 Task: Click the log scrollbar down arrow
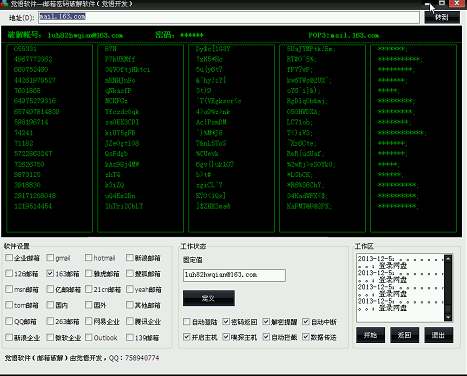click(x=448, y=318)
